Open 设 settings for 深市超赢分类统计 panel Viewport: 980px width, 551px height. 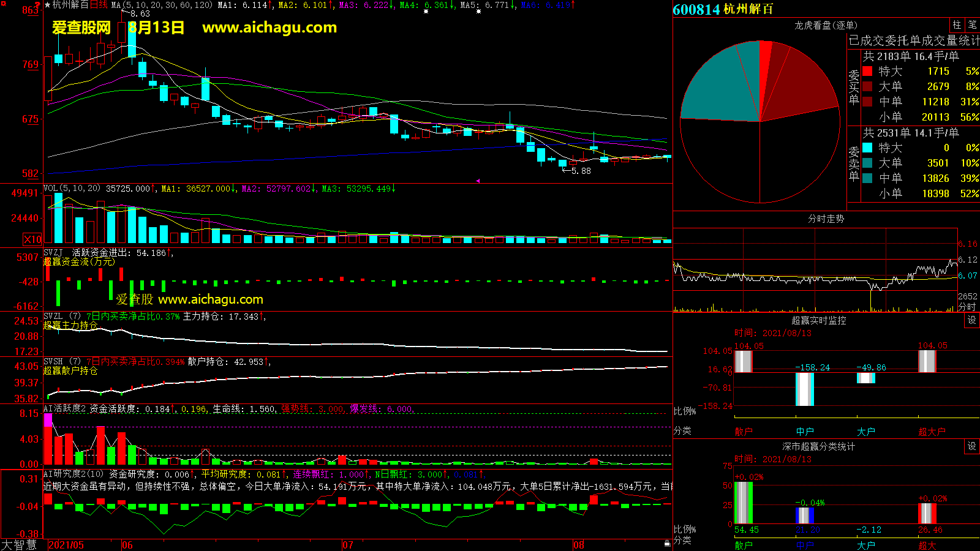972,446
